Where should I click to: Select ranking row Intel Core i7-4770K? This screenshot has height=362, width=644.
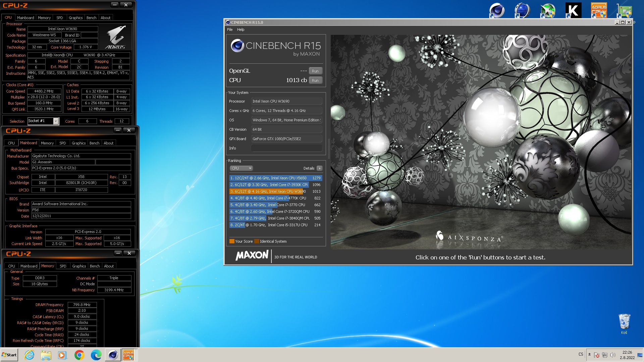[276, 198]
